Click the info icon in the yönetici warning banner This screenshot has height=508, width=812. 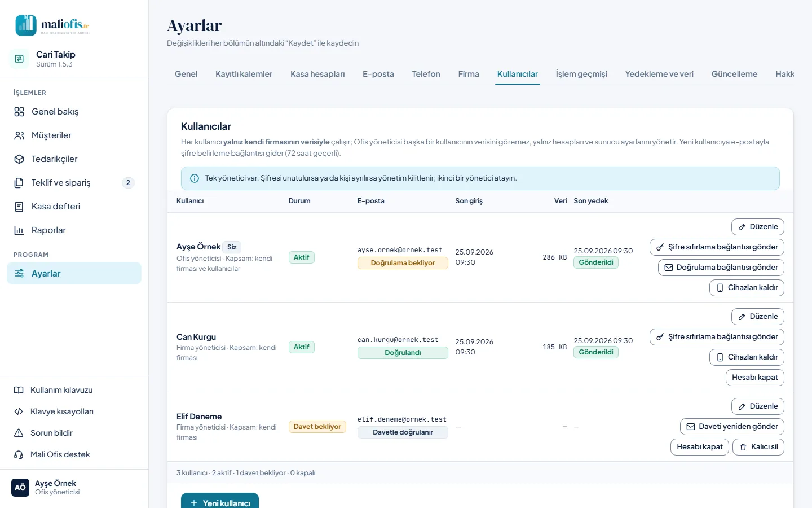click(195, 178)
